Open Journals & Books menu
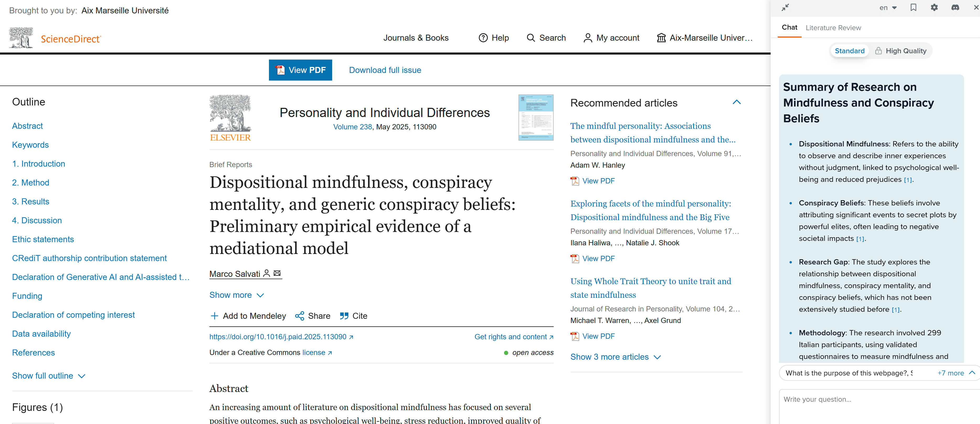This screenshot has width=980, height=424. (x=415, y=38)
